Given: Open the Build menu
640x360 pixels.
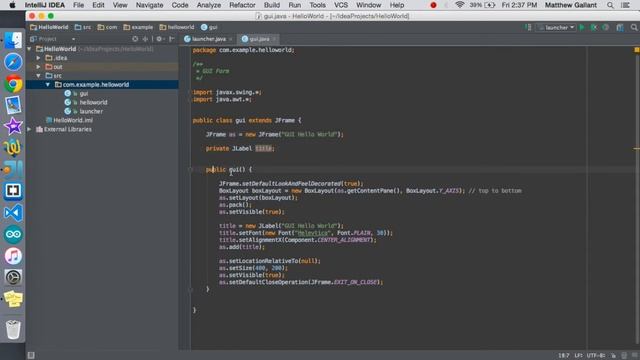Looking at the screenshot, I should tap(272, 5).
